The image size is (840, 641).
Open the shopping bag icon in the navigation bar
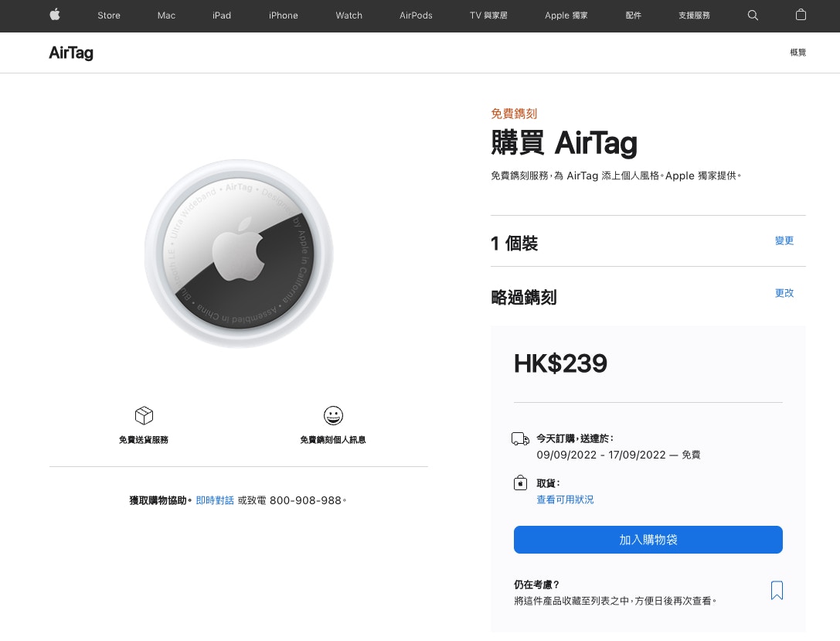pyautogui.click(x=801, y=15)
